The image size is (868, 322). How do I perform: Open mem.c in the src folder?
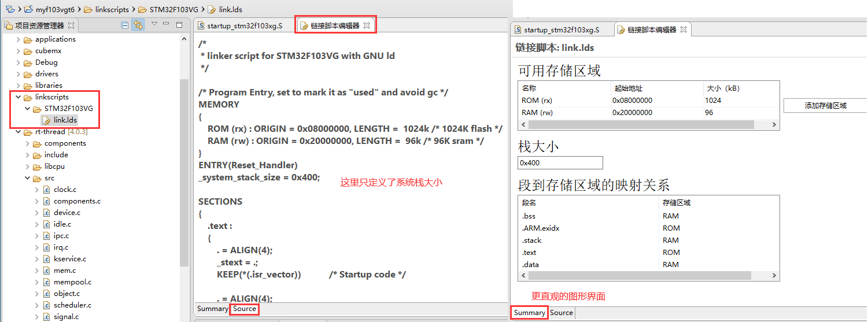click(x=65, y=271)
